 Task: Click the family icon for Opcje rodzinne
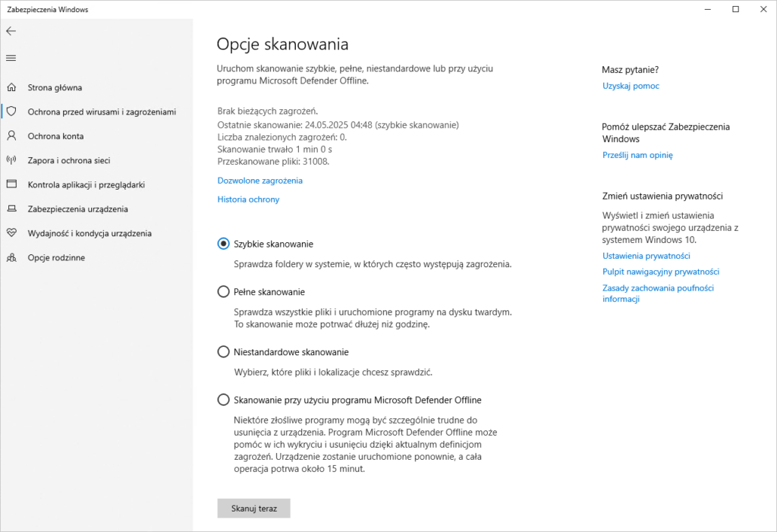point(11,257)
